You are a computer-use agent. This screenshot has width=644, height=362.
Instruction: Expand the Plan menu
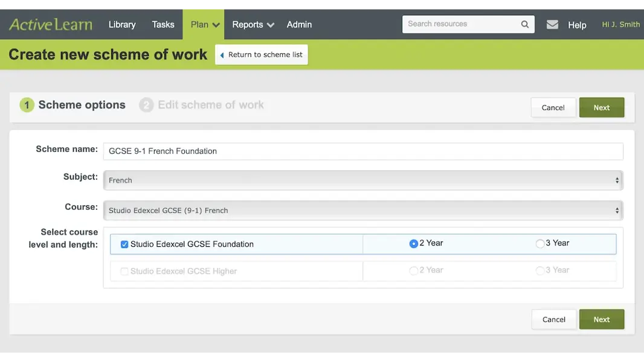coord(204,25)
